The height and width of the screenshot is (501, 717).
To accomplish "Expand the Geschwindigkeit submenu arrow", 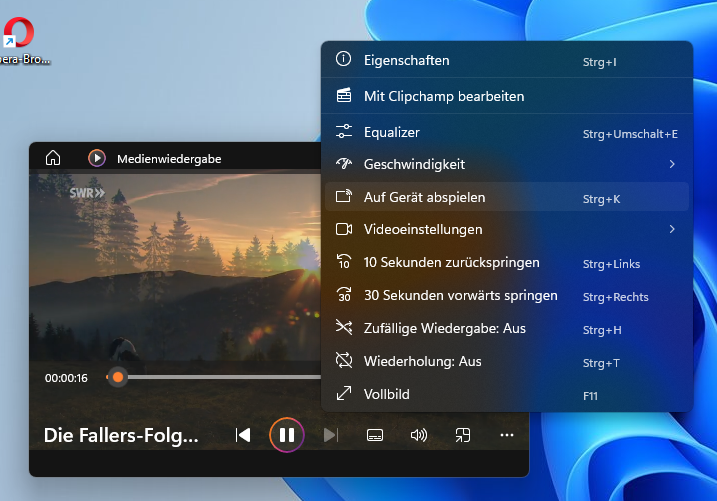I will click(x=672, y=164).
